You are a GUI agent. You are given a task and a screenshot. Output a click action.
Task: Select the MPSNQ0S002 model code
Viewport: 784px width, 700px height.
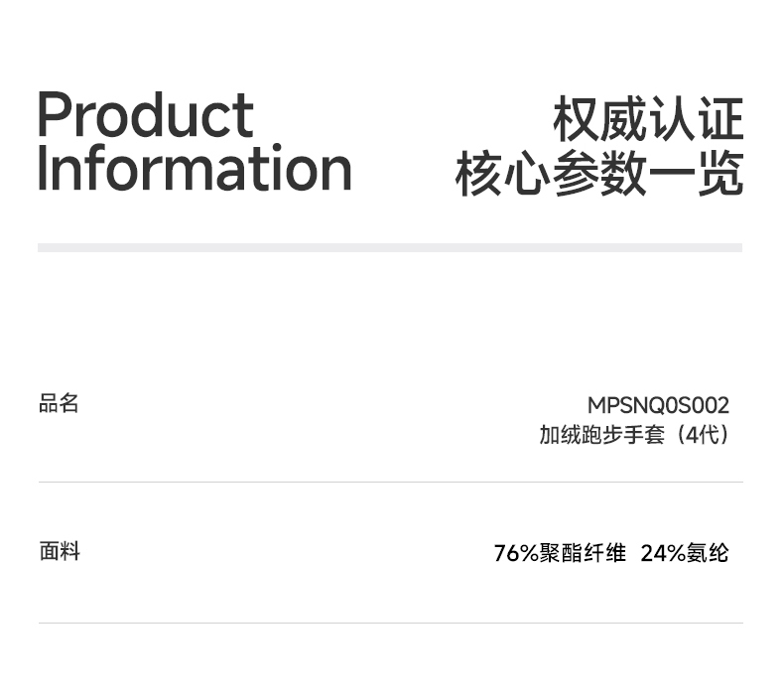(x=658, y=405)
